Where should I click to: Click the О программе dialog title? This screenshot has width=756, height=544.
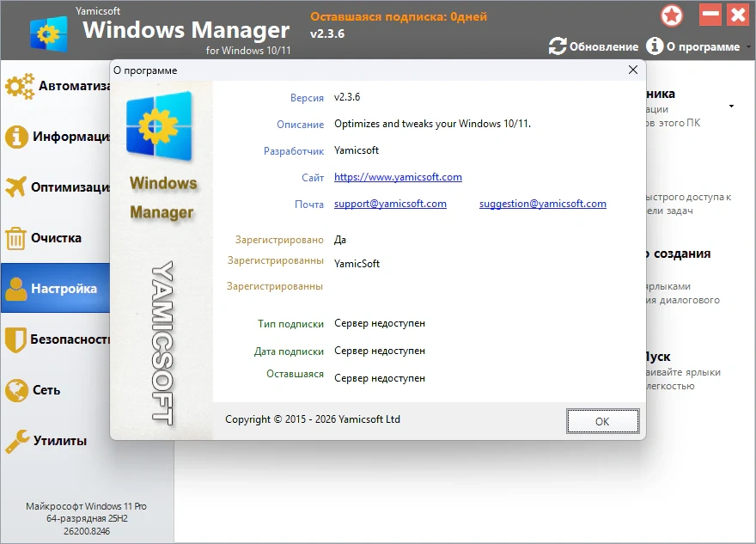pos(145,70)
